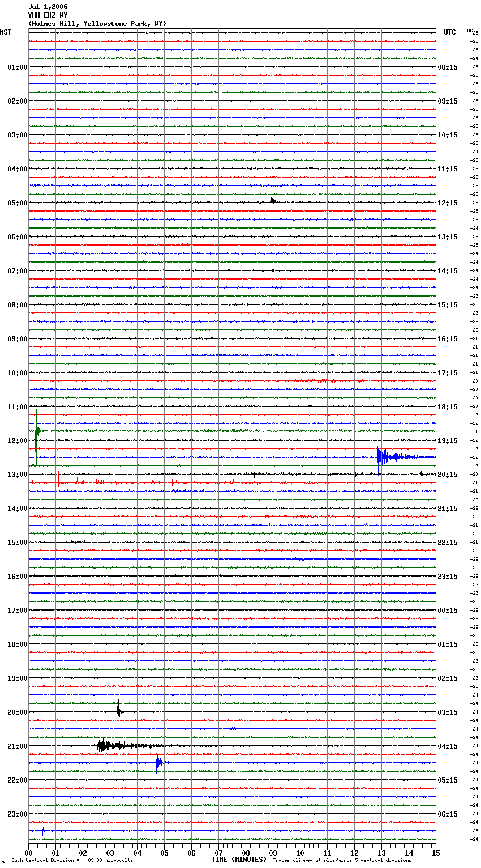Click the 'MST' time zone label
The height and width of the screenshot is (868, 481).
tap(6, 32)
